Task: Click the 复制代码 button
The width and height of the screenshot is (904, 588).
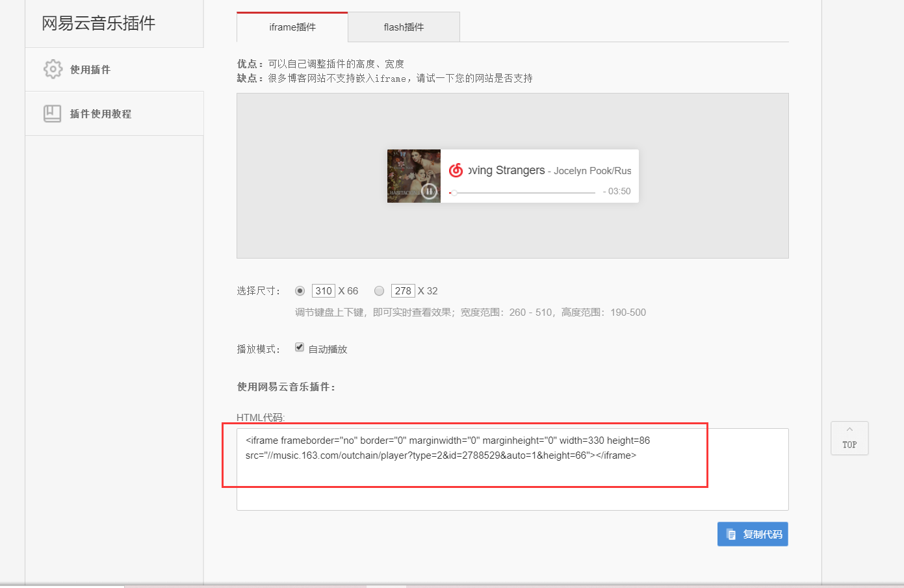Action: (753, 534)
